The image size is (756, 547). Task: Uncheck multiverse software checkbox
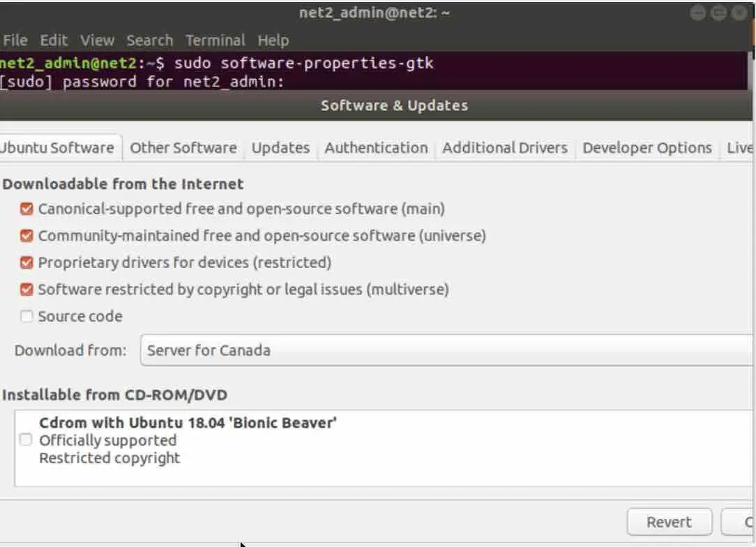(27, 290)
